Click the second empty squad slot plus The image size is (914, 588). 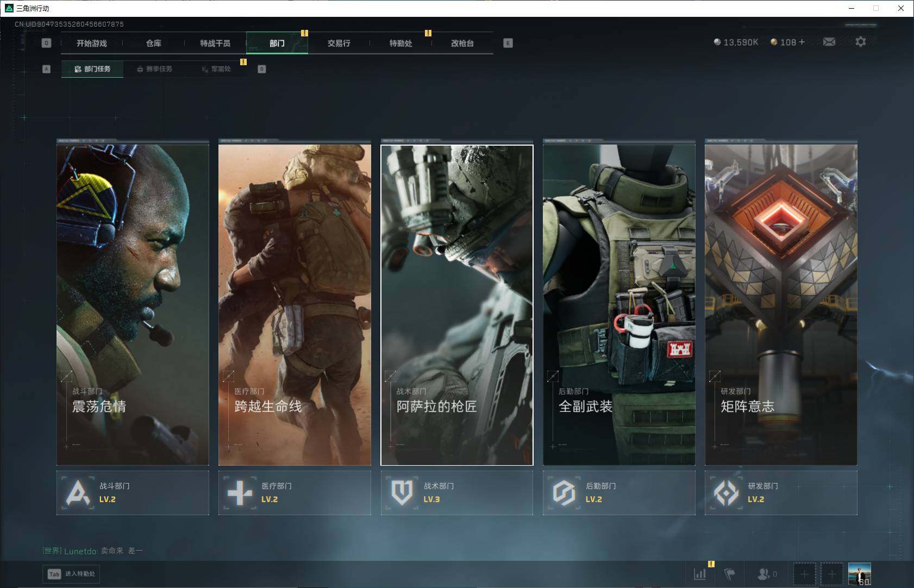[x=831, y=574]
